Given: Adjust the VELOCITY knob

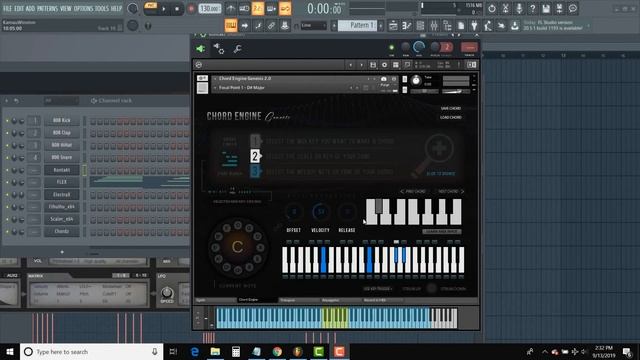Looking at the screenshot, I should point(320,212).
